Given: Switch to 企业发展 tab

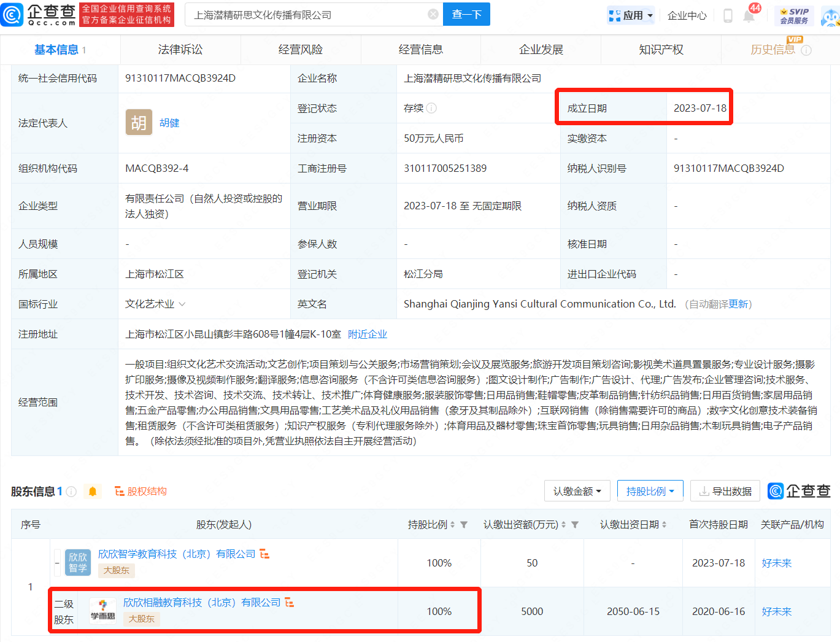Looking at the screenshot, I should [541, 50].
